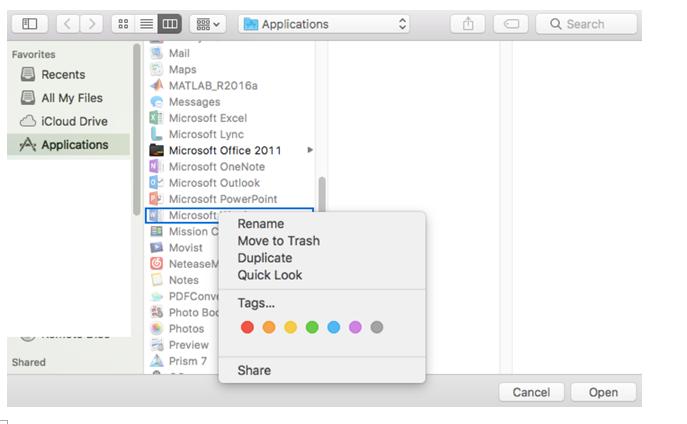Click the Notes app icon
687x424 pixels.
pos(156,280)
